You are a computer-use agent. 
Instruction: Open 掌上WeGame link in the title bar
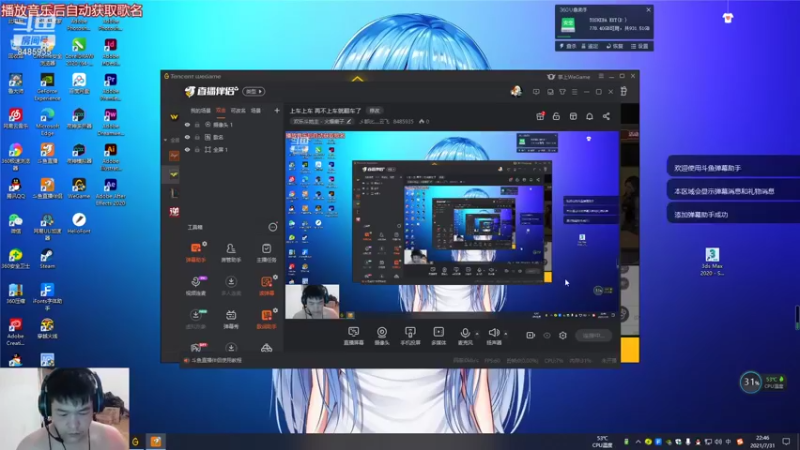[569, 77]
